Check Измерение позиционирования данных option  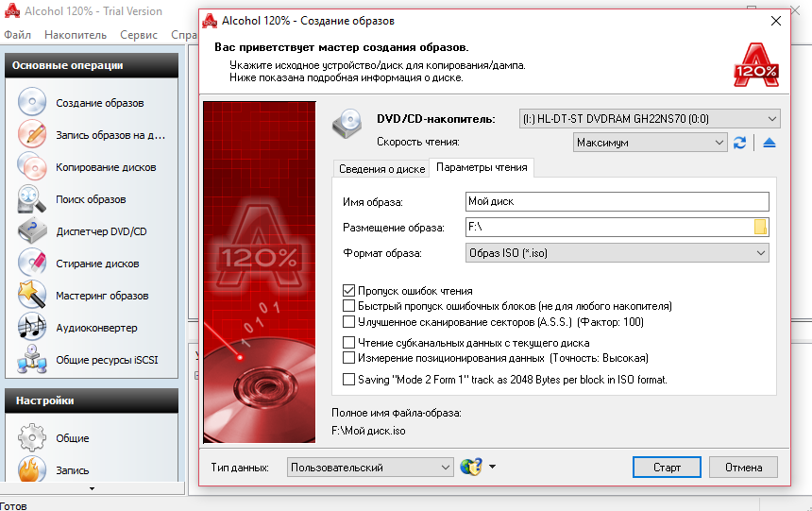pyautogui.click(x=349, y=358)
